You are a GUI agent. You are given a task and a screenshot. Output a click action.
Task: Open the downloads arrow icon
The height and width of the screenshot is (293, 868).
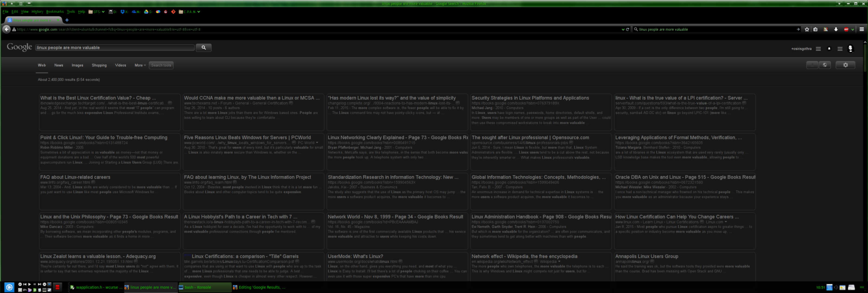click(x=836, y=29)
